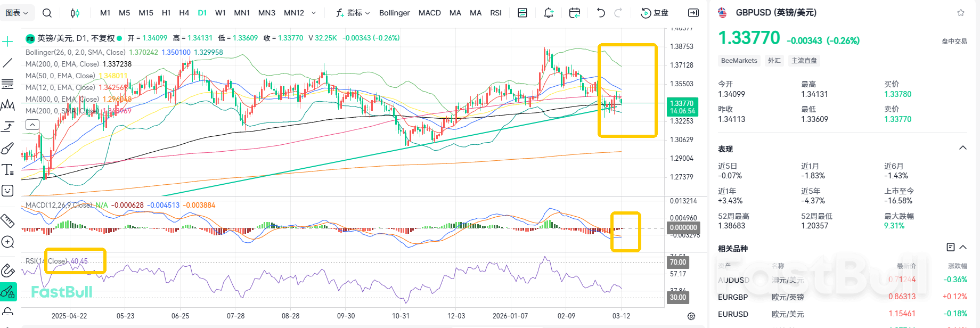This screenshot has height=328, width=980.
Task: Select the ruler measure tool
Action: tap(7, 220)
